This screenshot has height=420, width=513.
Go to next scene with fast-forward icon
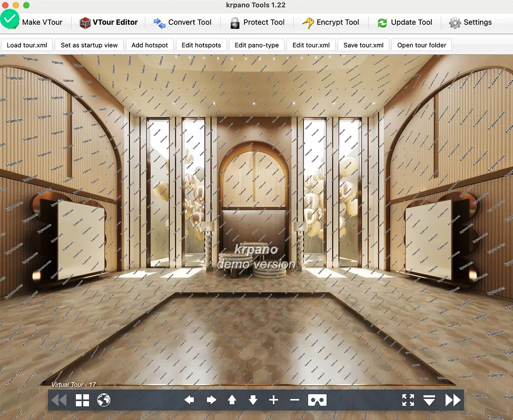click(x=453, y=399)
